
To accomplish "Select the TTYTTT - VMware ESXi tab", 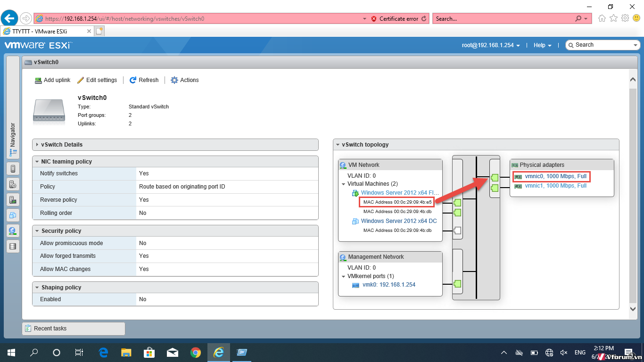I will (x=47, y=32).
